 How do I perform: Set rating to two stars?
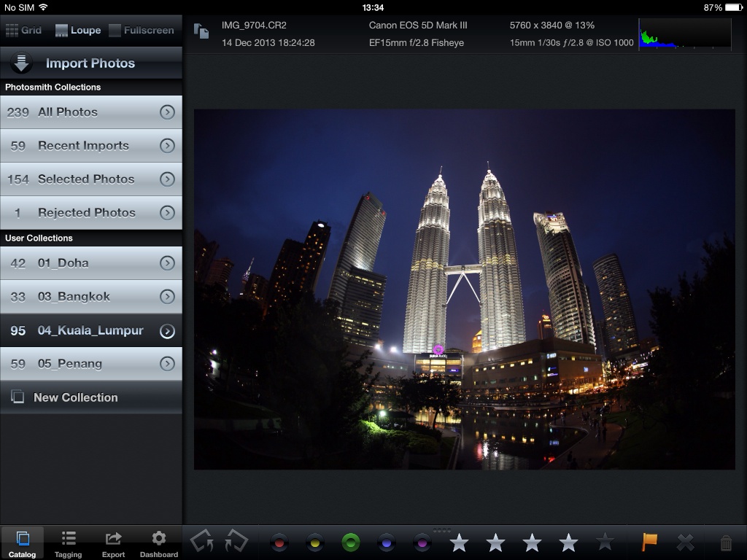pyautogui.click(x=495, y=542)
